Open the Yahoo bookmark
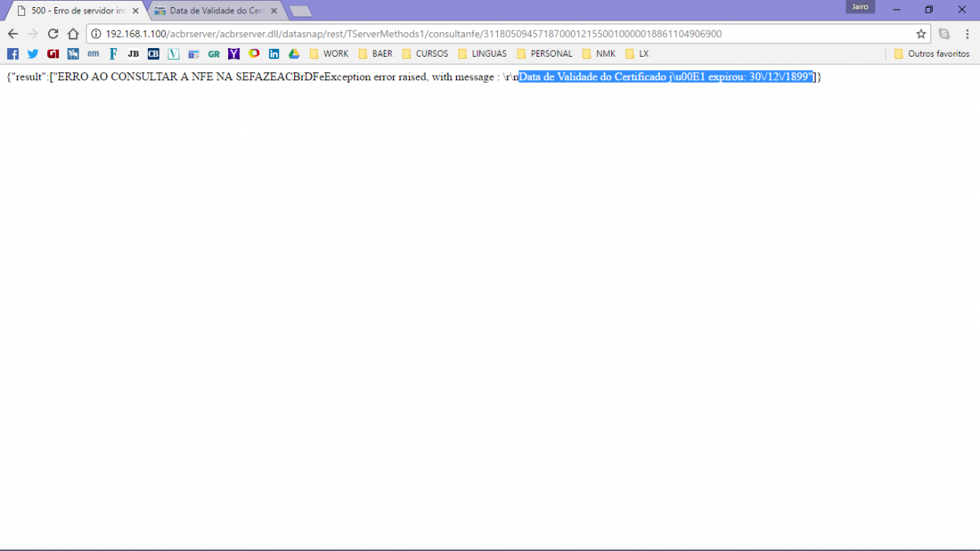This screenshot has width=980, height=551. (234, 54)
